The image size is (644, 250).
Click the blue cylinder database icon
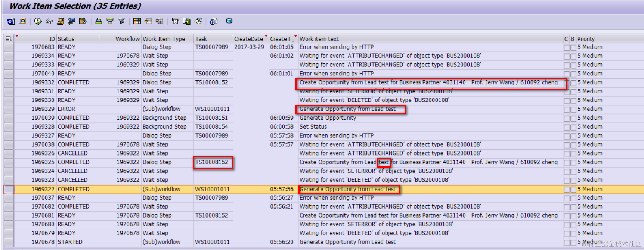coord(229,21)
